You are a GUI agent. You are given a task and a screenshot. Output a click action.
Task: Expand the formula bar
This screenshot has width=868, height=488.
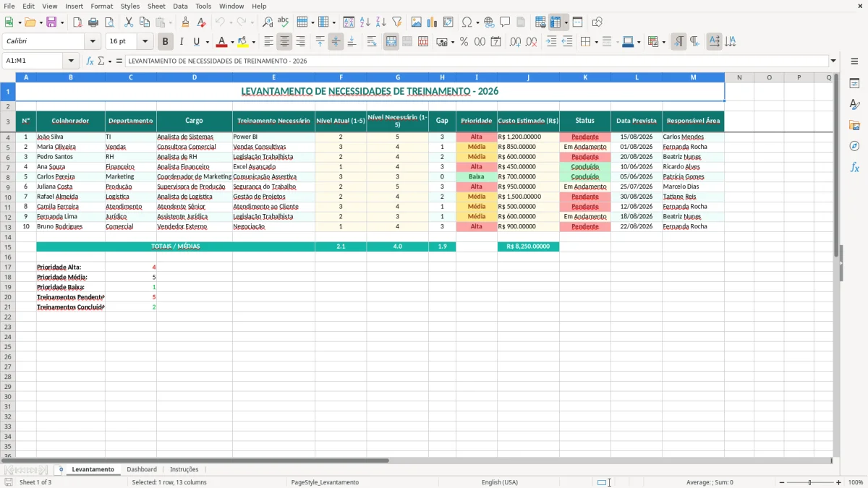tap(833, 61)
